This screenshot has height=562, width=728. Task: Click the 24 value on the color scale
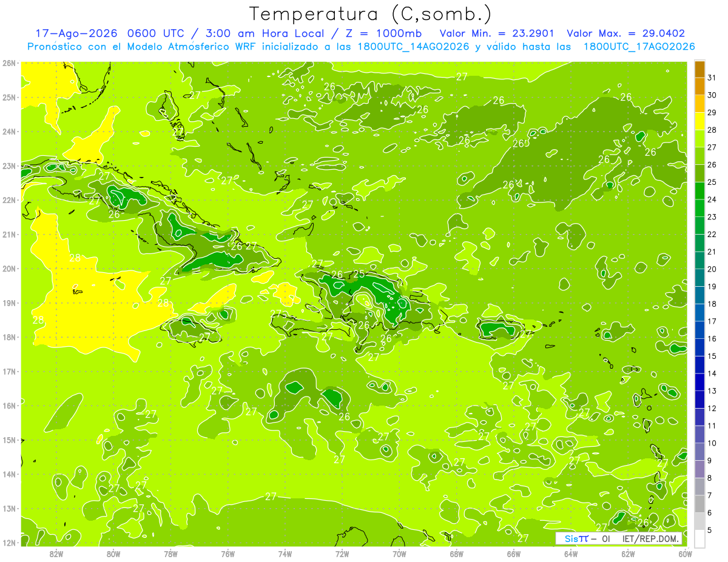coord(712,199)
